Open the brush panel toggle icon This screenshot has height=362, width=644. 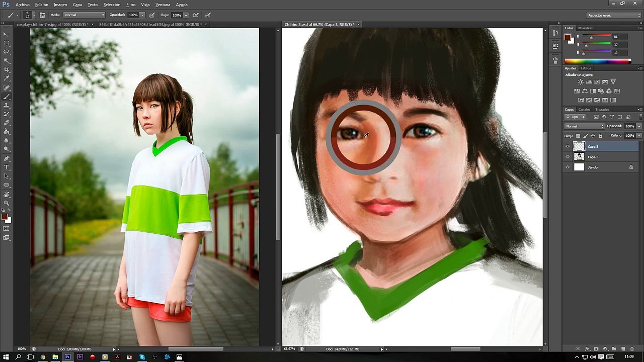pyautogui.click(x=42, y=15)
